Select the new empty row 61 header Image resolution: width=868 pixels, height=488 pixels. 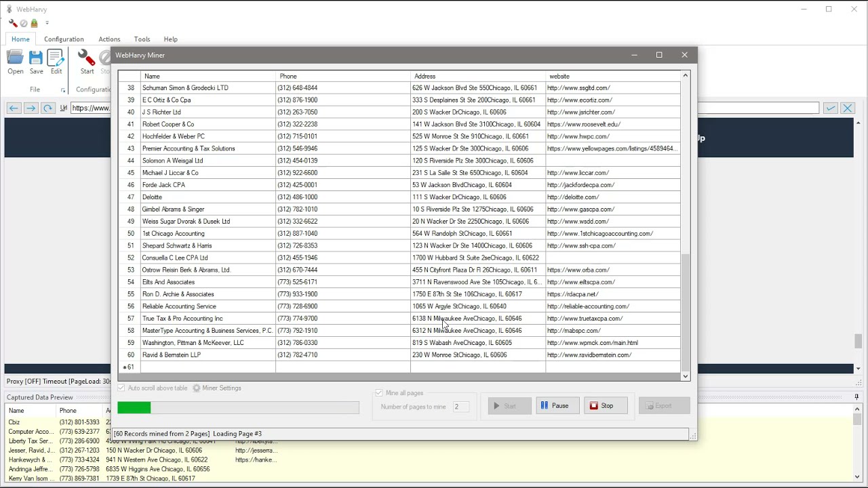click(x=130, y=367)
